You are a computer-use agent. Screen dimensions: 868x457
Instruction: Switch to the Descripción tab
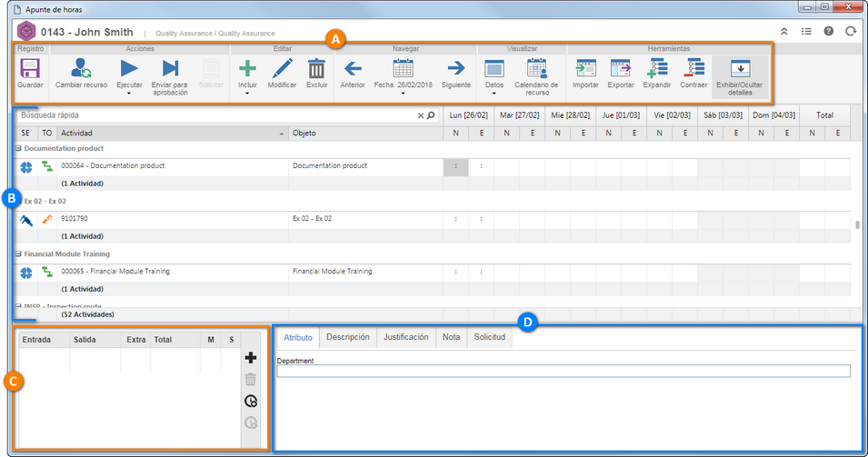(347, 337)
